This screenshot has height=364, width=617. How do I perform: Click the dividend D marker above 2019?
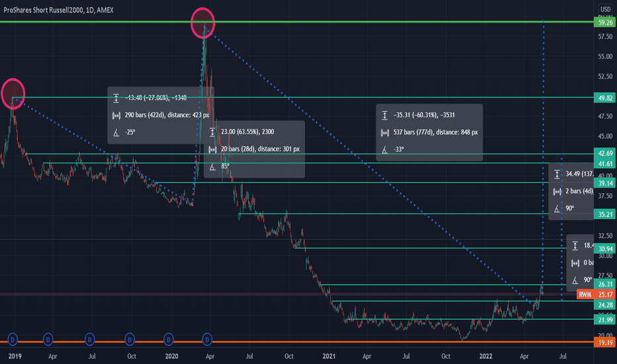tap(13, 340)
